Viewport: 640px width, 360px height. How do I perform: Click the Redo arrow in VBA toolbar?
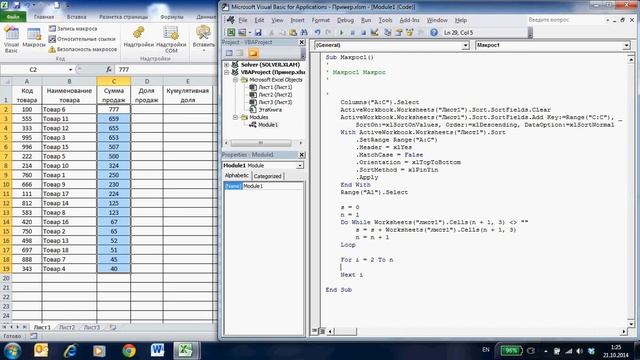click(328, 32)
